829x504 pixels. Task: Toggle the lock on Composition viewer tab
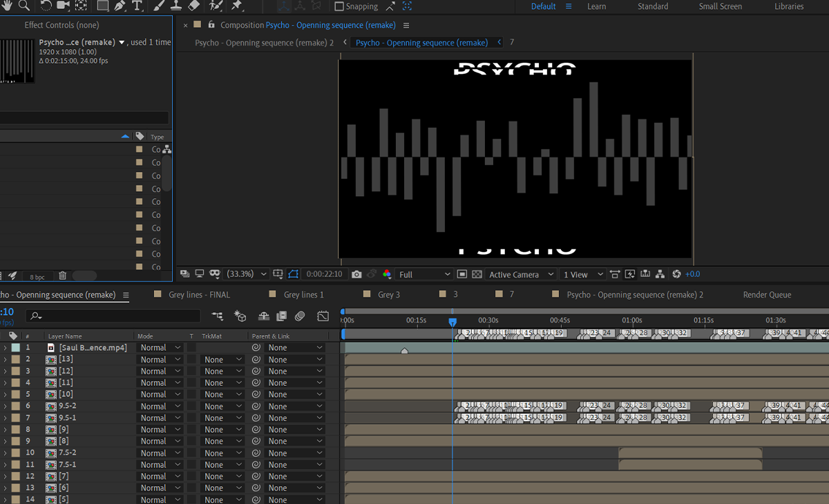pos(211,25)
